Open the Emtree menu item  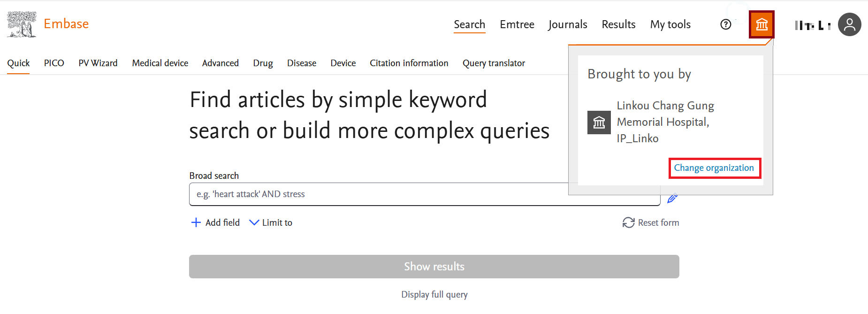[517, 24]
